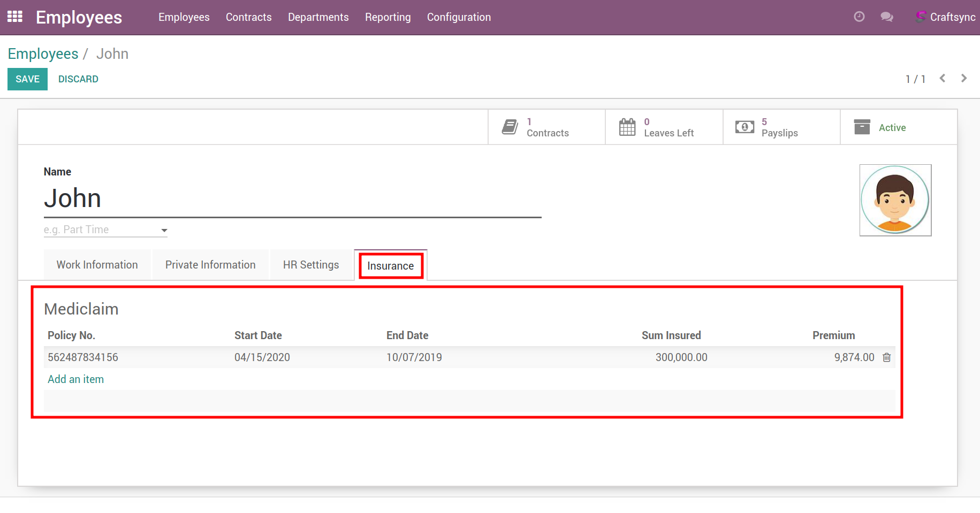Discard the changes

78,79
